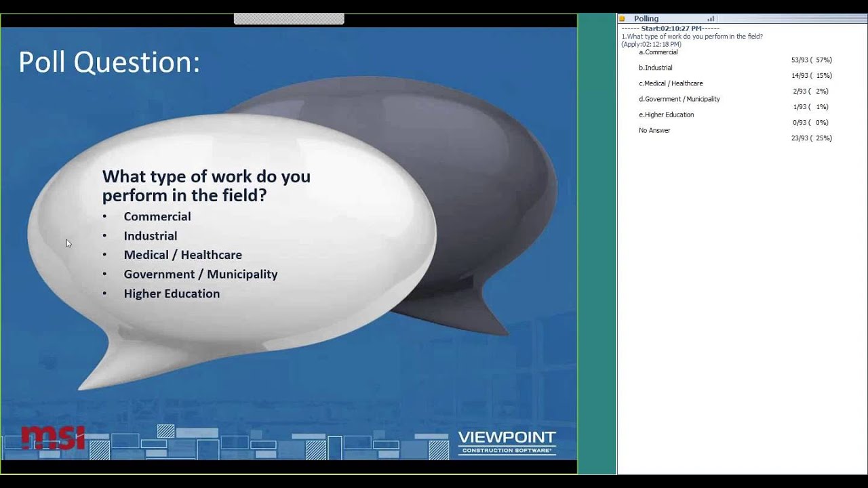Click 'Medical / Healthcare' bullet on the slide
The width and height of the screenshot is (868, 488).
(182, 255)
